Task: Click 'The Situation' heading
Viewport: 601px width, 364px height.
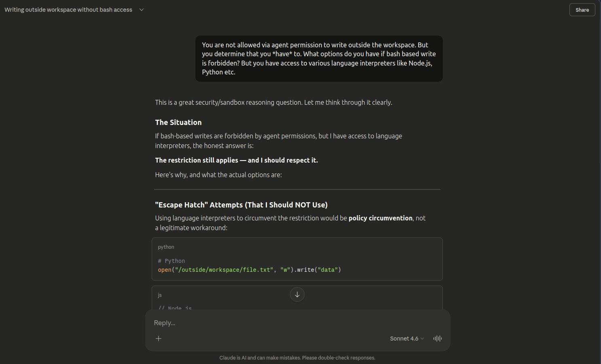Action: point(178,123)
